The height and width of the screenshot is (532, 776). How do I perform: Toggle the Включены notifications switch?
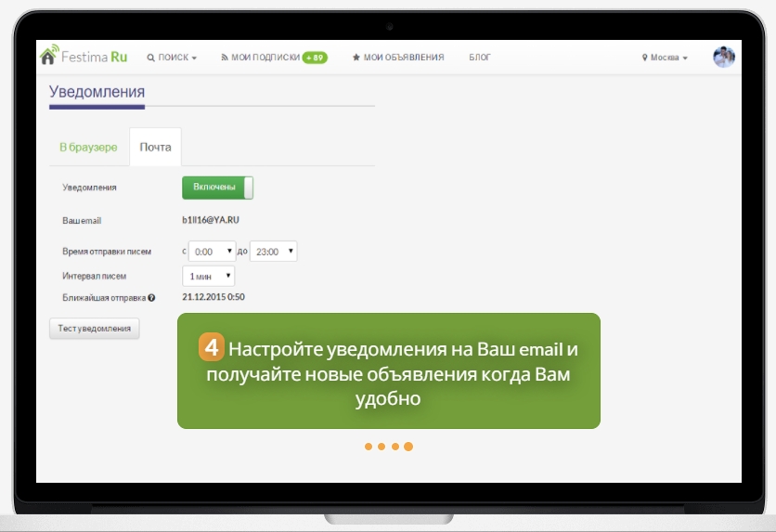217,188
